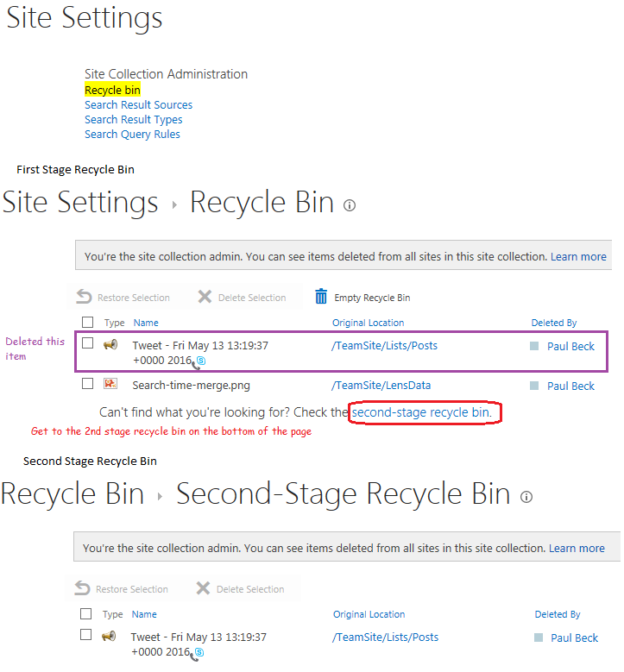
Task: Click presence square beside Paul Beck, Search-time-merge row
Action: tap(534, 386)
